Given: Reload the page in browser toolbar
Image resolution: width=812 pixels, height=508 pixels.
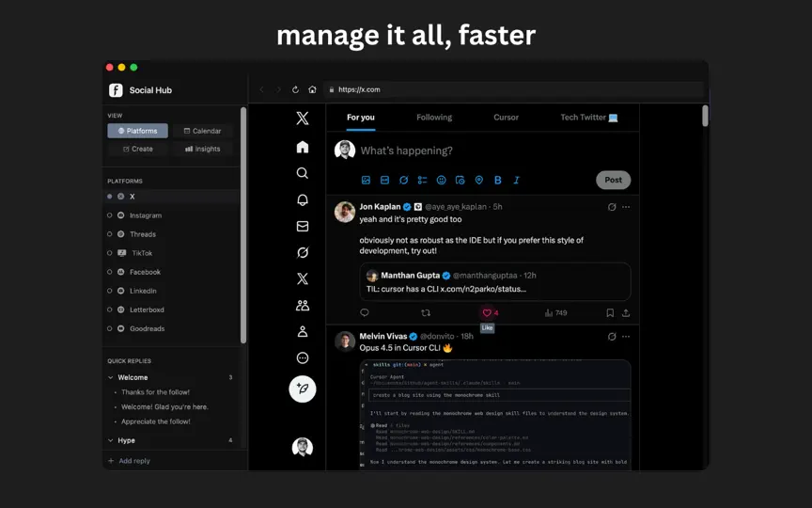Looking at the screenshot, I should pos(295,89).
